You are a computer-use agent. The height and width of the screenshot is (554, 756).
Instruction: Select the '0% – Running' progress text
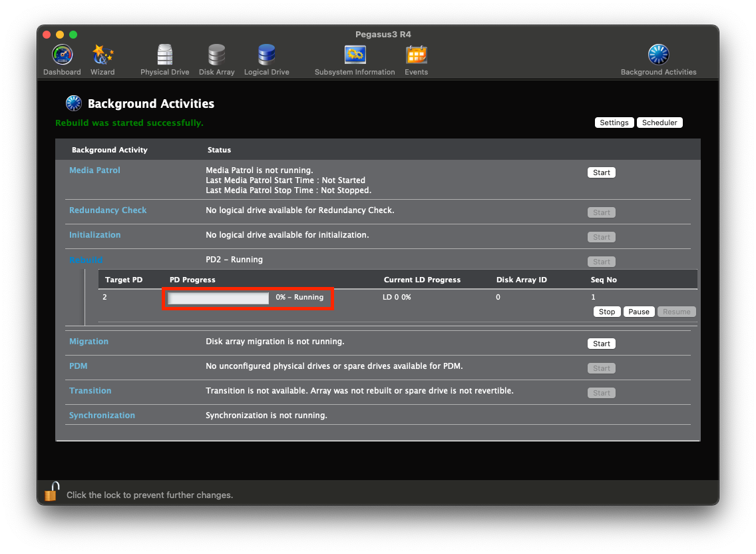[x=299, y=297]
